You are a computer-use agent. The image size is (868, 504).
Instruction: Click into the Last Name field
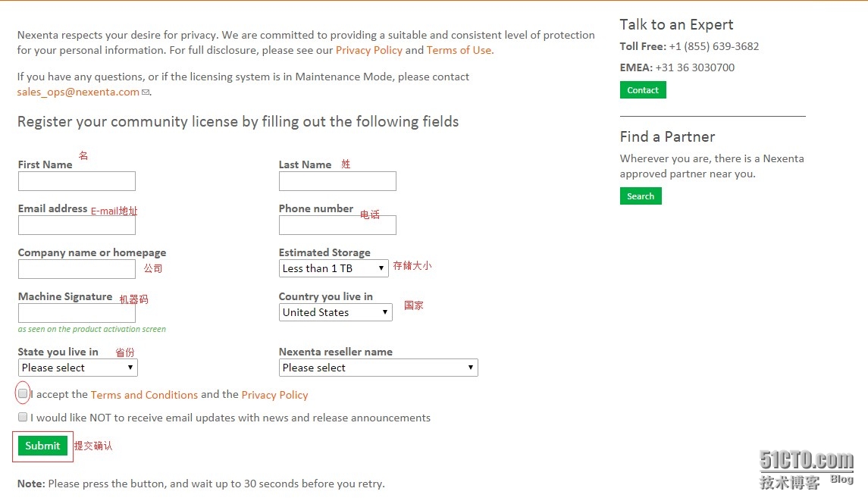337,181
